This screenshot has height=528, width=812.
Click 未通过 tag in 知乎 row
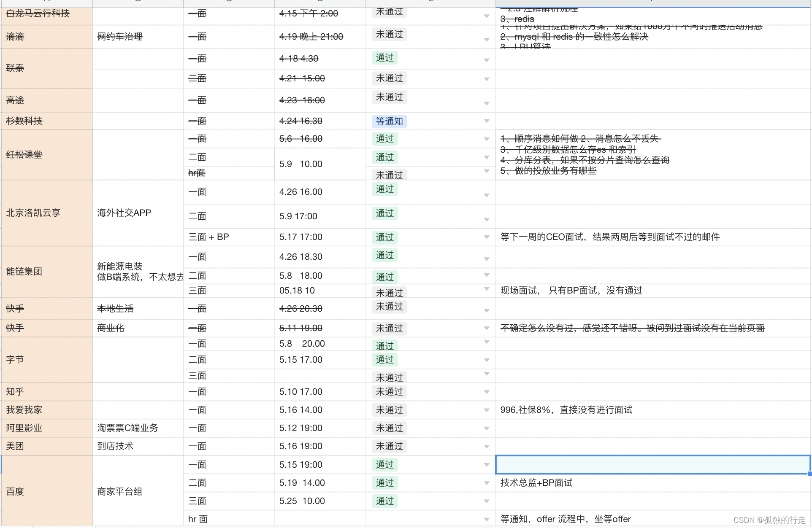pos(389,392)
